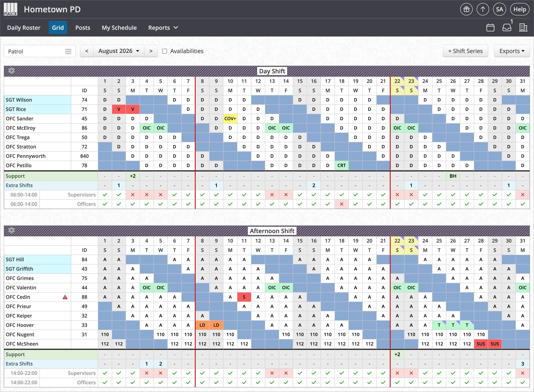534x392 pixels.
Task: Click OFC Nugent ID 31 cell
Action: [85, 335]
